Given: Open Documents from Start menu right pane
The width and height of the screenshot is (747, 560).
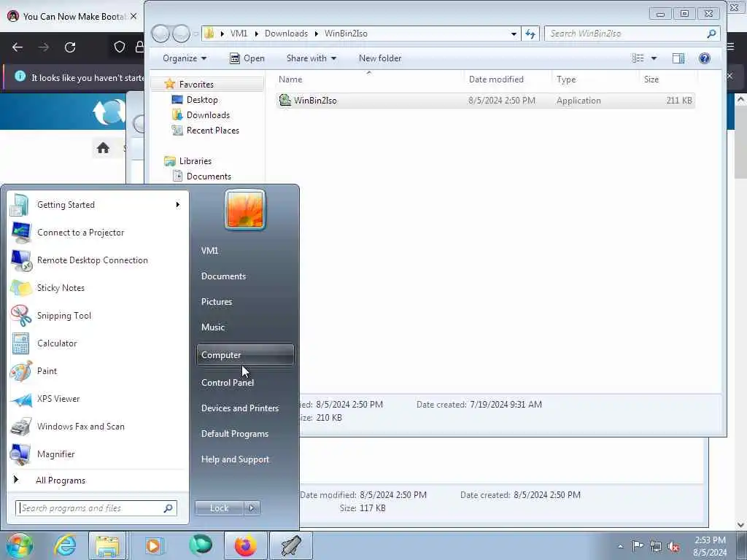Looking at the screenshot, I should [x=223, y=276].
